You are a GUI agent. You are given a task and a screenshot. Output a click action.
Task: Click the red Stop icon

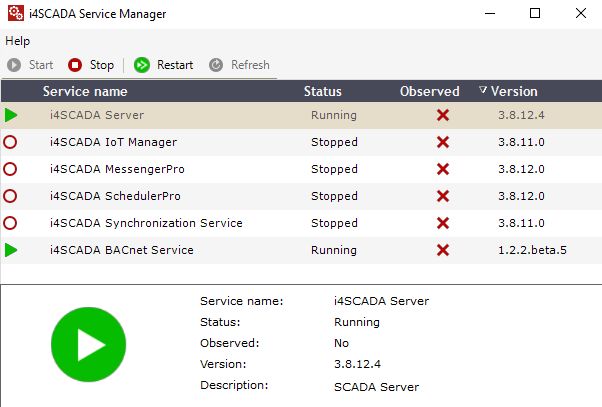tap(75, 65)
